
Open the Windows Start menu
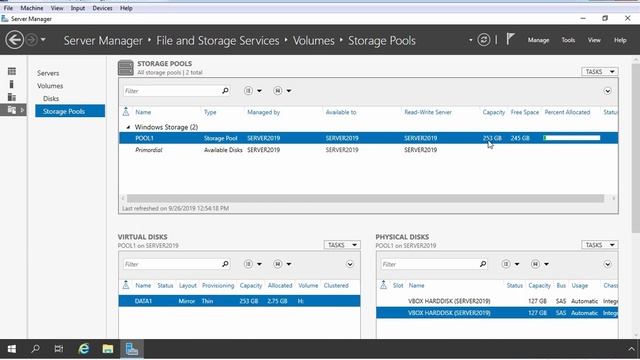12,349
